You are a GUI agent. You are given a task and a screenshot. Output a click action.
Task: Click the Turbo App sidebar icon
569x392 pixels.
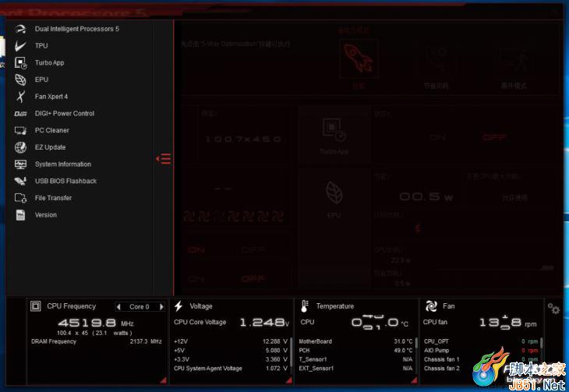(x=21, y=63)
